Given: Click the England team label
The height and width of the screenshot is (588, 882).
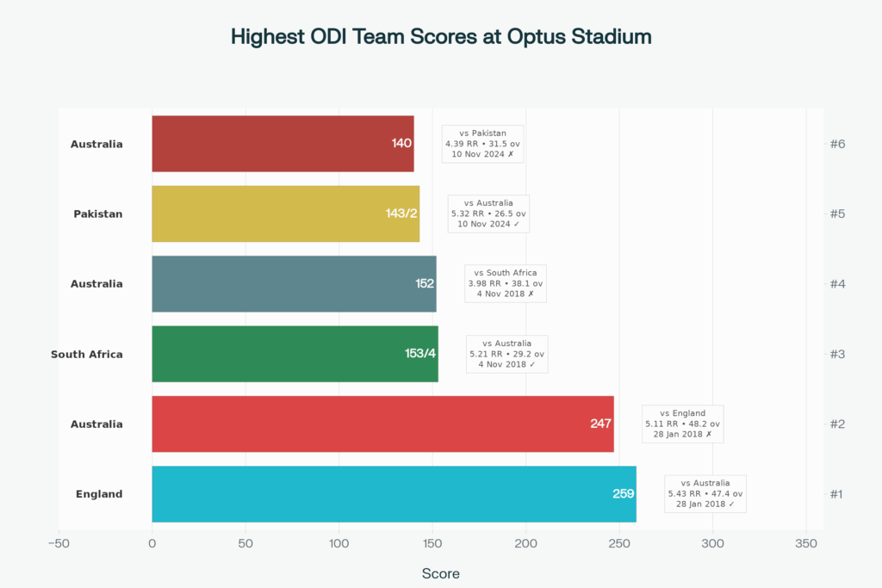Looking at the screenshot, I should 99,494.
